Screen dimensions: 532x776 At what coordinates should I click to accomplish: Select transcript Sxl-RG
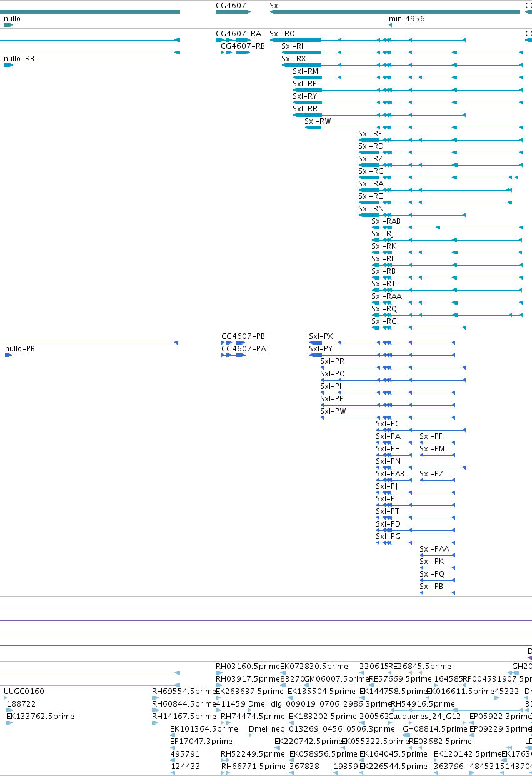371,171
